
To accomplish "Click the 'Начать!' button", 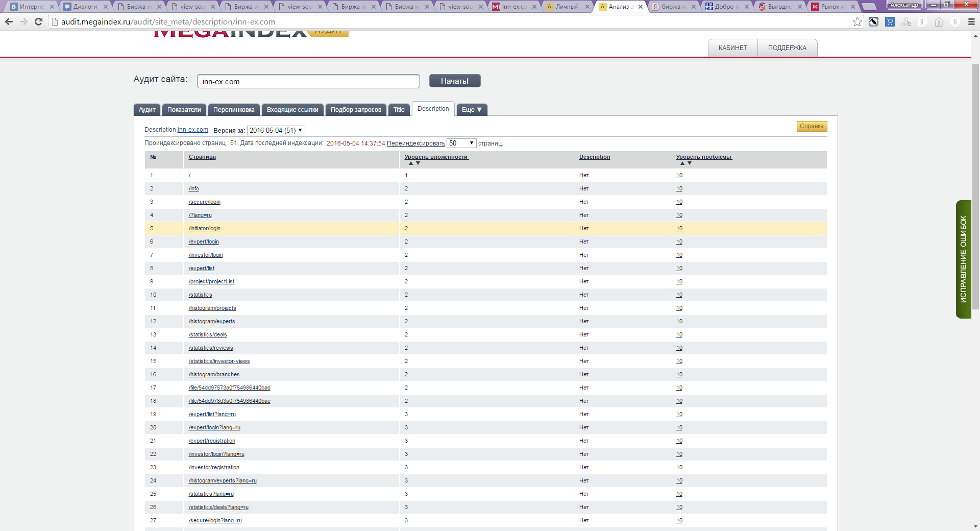I will (455, 81).
